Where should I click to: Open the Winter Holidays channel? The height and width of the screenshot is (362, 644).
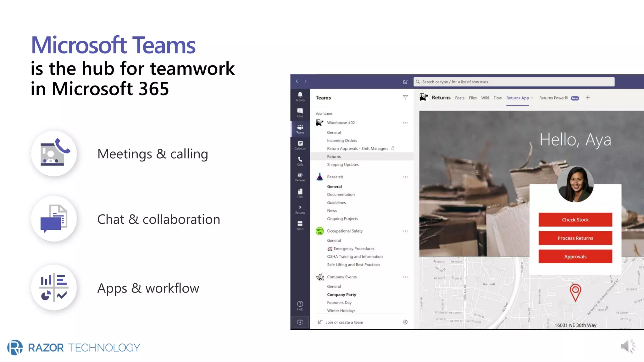[341, 311]
